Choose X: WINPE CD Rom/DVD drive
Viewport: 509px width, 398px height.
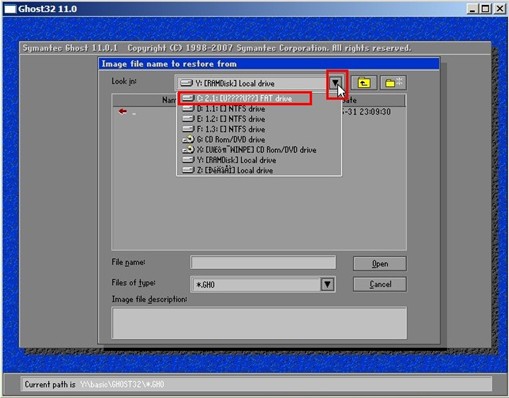[x=259, y=150]
